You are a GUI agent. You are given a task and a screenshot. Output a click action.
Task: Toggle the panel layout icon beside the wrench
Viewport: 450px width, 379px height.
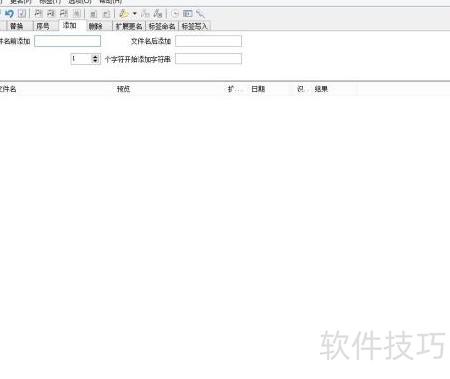pos(188,14)
